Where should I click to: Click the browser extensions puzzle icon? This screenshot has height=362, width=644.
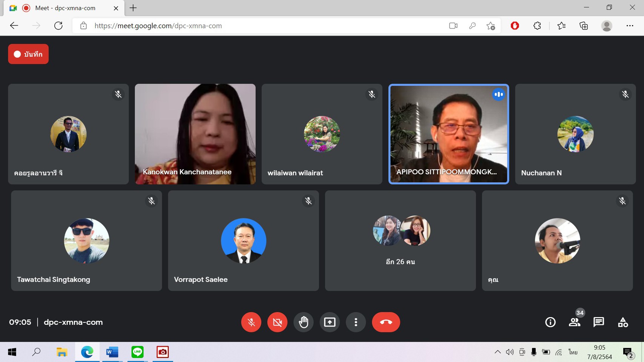click(537, 26)
